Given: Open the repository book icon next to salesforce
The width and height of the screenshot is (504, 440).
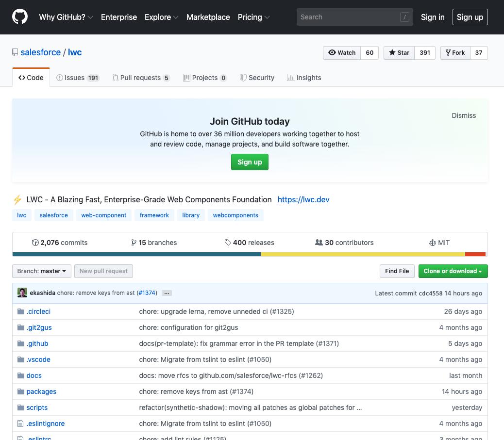Looking at the screenshot, I should pos(15,52).
